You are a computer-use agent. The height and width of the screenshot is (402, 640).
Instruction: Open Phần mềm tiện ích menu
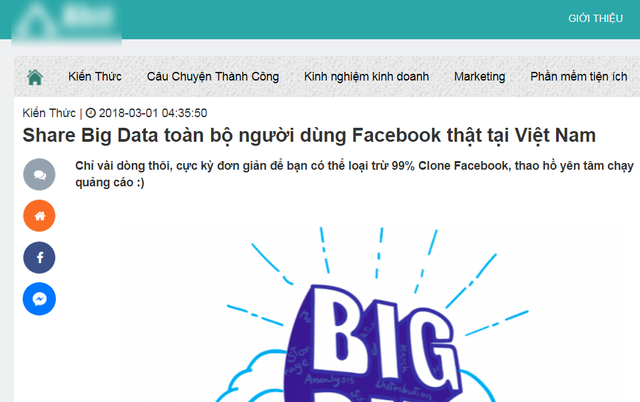(x=578, y=77)
